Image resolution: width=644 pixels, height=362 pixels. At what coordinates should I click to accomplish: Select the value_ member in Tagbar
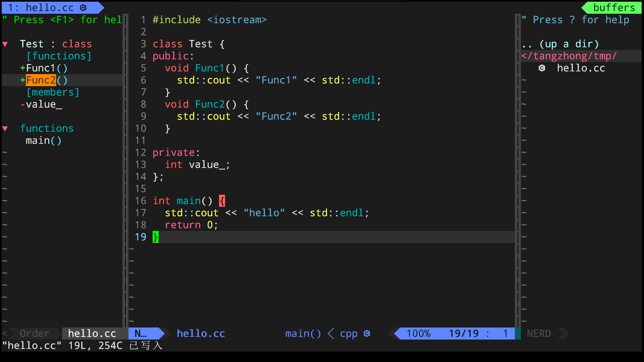44,104
